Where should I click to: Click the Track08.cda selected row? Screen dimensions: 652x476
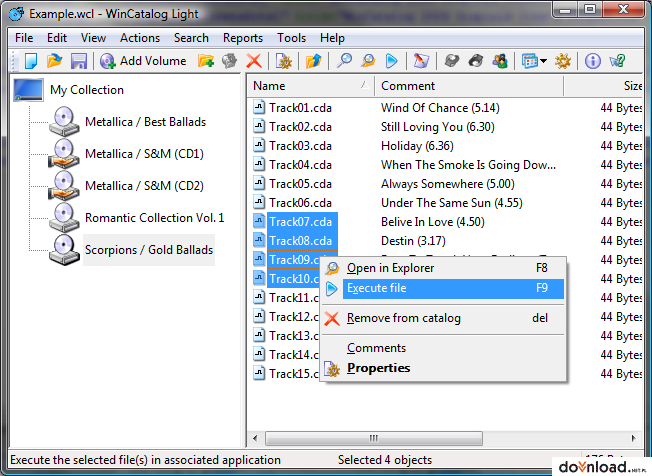tap(302, 241)
